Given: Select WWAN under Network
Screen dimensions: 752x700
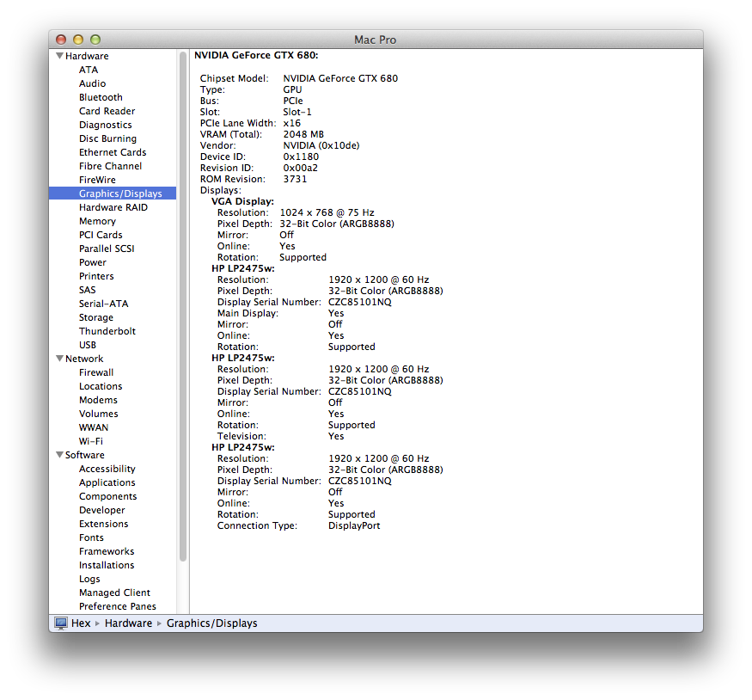Looking at the screenshot, I should pyautogui.click(x=94, y=427).
